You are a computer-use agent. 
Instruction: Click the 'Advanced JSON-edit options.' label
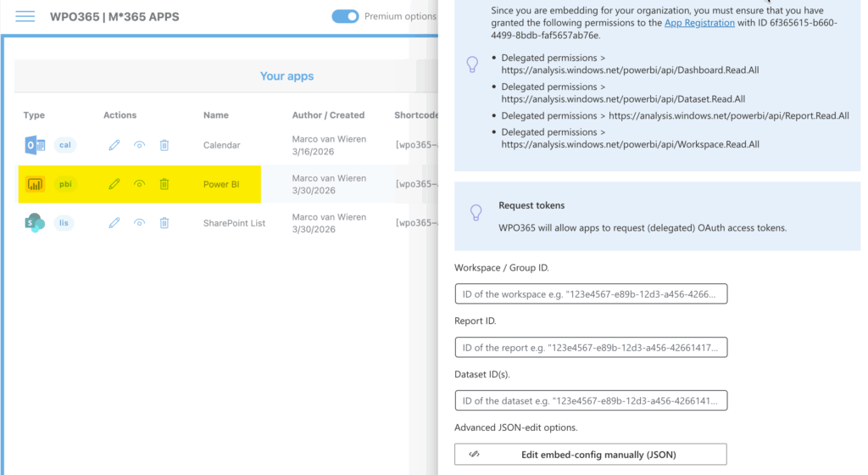(x=516, y=427)
